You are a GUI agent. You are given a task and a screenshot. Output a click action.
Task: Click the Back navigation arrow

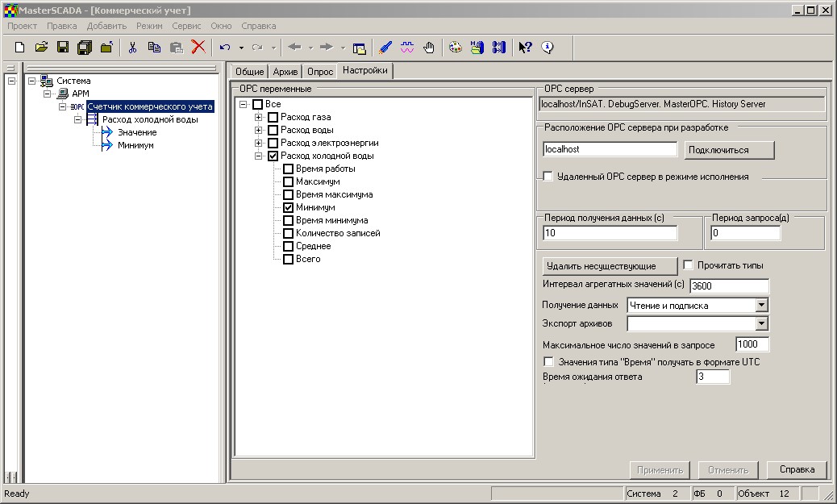(294, 47)
